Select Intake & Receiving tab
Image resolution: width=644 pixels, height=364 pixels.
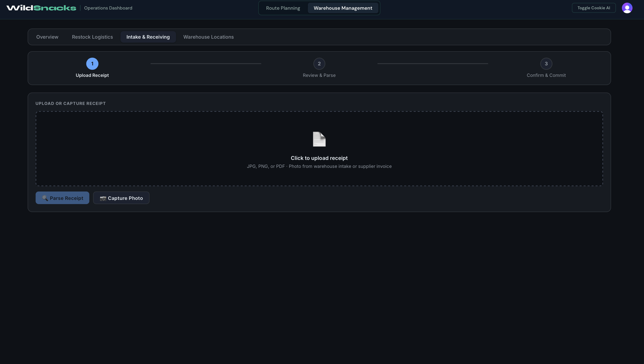click(148, 37)
